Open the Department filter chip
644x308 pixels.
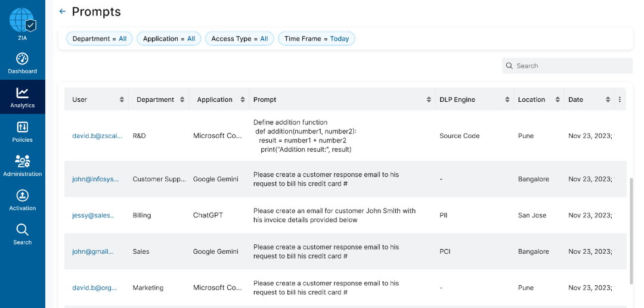(x=100, y=39)
